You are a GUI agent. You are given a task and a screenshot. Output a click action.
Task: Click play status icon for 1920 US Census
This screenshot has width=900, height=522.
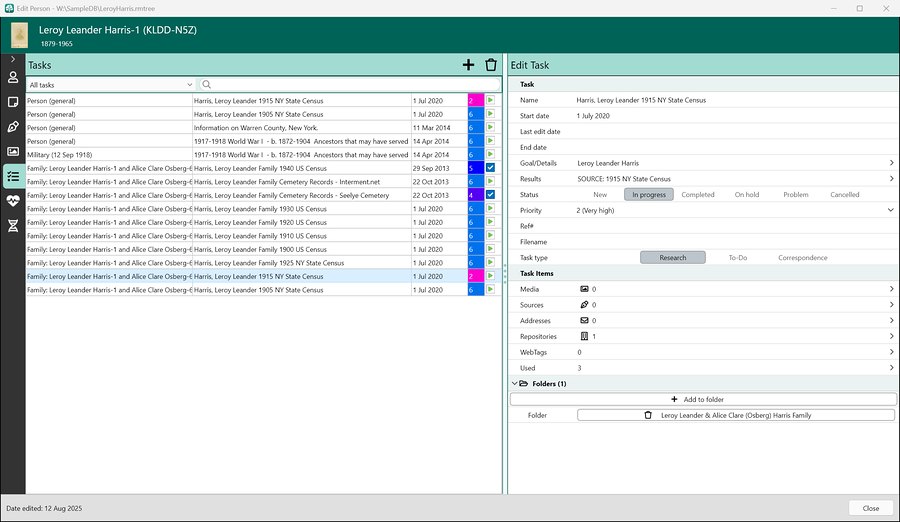(x=490, y=222)
